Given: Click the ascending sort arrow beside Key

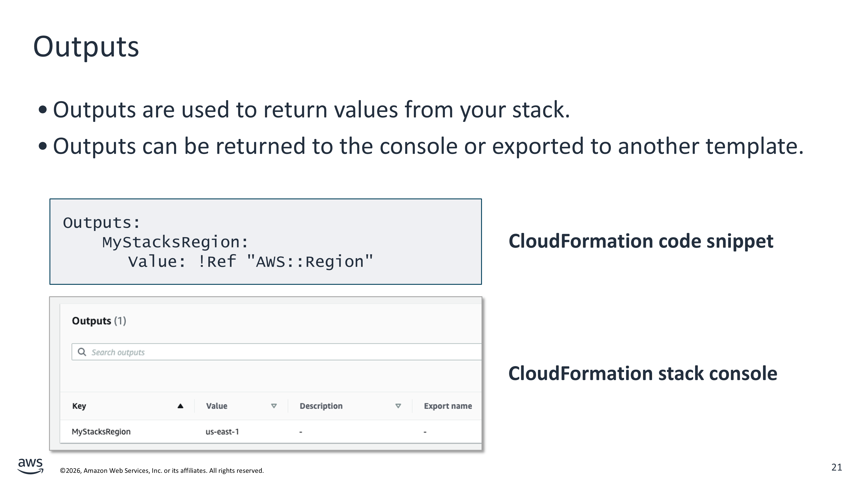Looking at the screenshot, I should 180,406.
